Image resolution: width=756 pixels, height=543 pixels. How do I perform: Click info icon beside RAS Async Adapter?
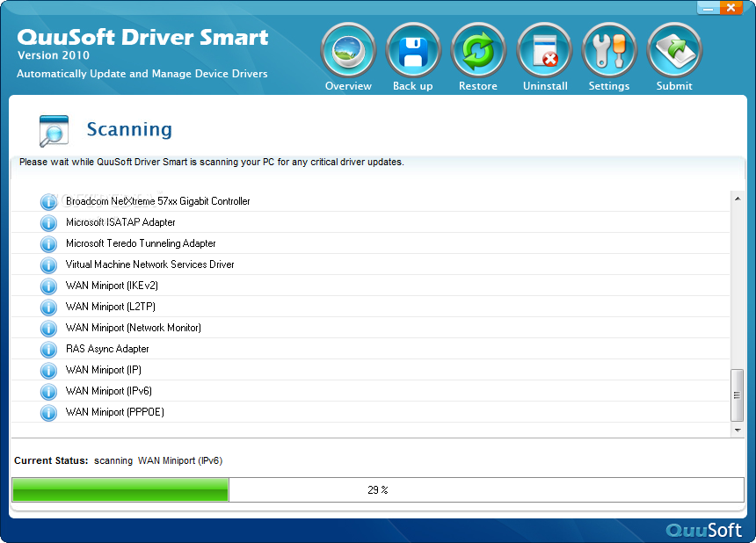[48, 350]
